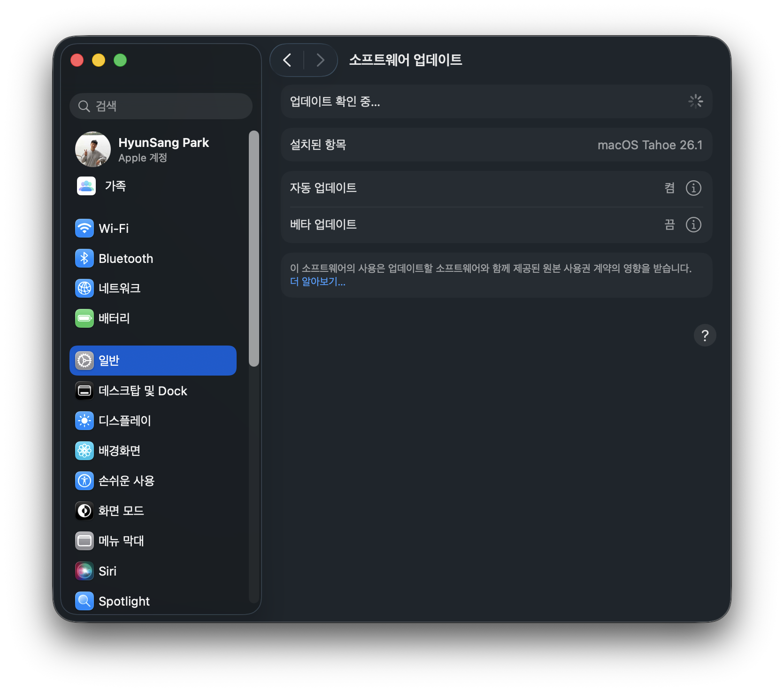Open 베타 업데이트 info details

[x=693, y=225]
